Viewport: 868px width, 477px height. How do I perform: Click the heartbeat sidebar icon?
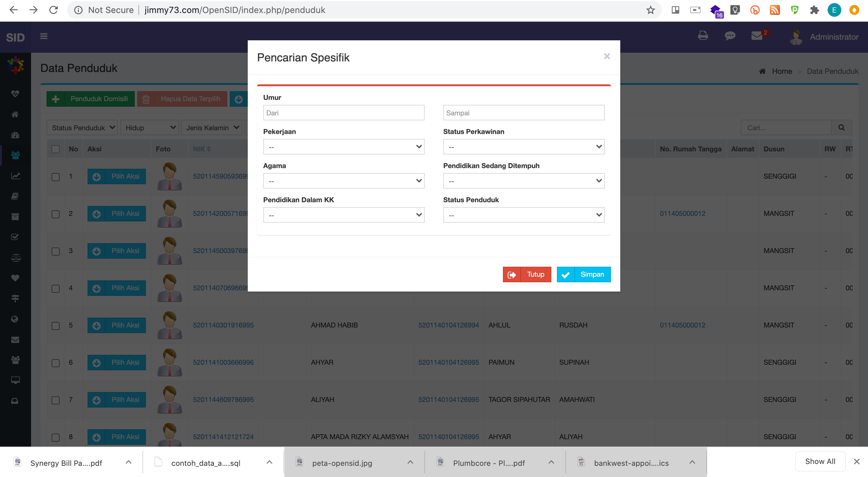click(15, 94)
